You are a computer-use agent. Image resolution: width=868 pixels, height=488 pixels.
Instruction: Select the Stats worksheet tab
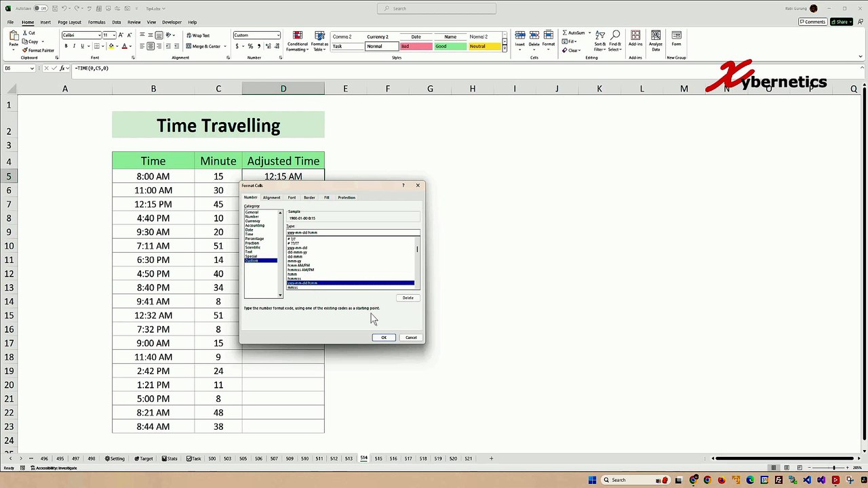point(170,459)
